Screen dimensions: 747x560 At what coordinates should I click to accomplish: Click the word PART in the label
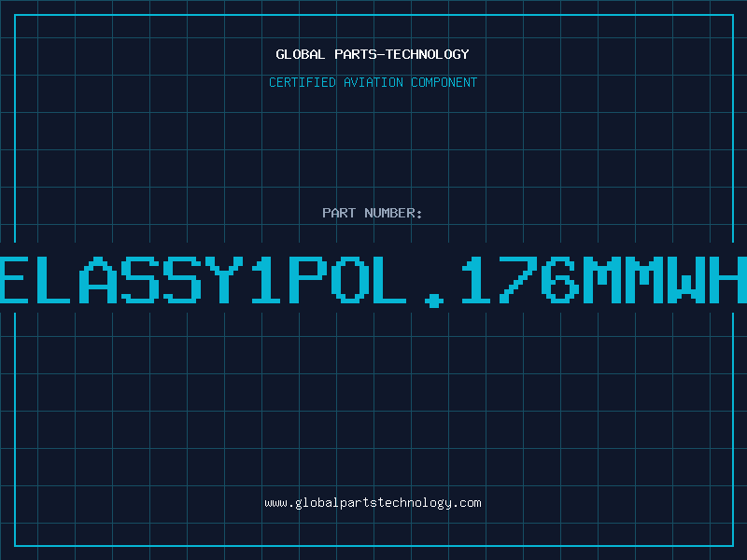coord(339,213)
